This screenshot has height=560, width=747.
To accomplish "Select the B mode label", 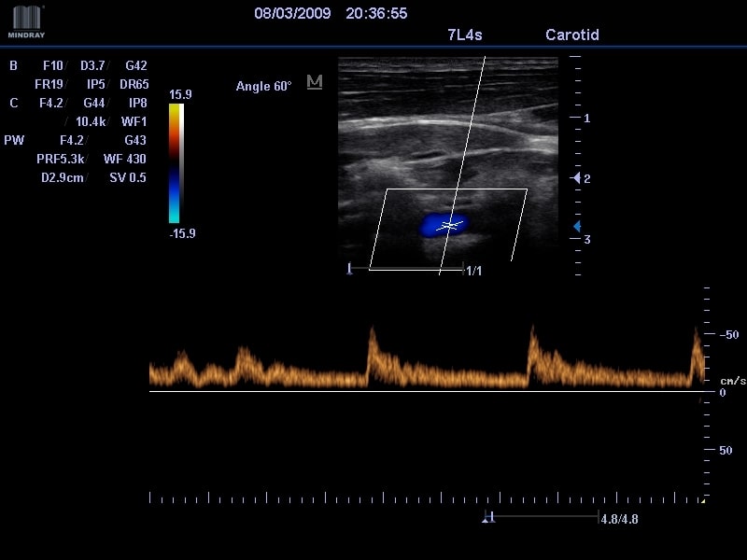I will [x=13, y=66].
